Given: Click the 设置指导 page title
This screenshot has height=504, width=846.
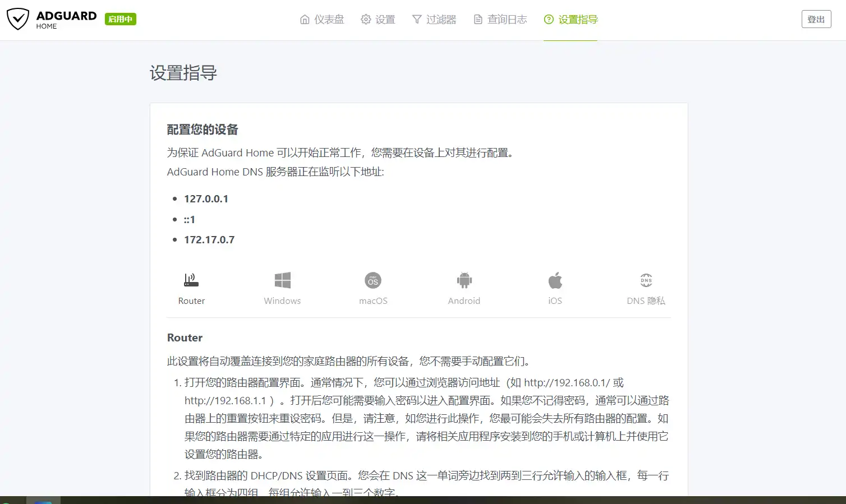Looking at the screenshot, I should tap(183, 73).
